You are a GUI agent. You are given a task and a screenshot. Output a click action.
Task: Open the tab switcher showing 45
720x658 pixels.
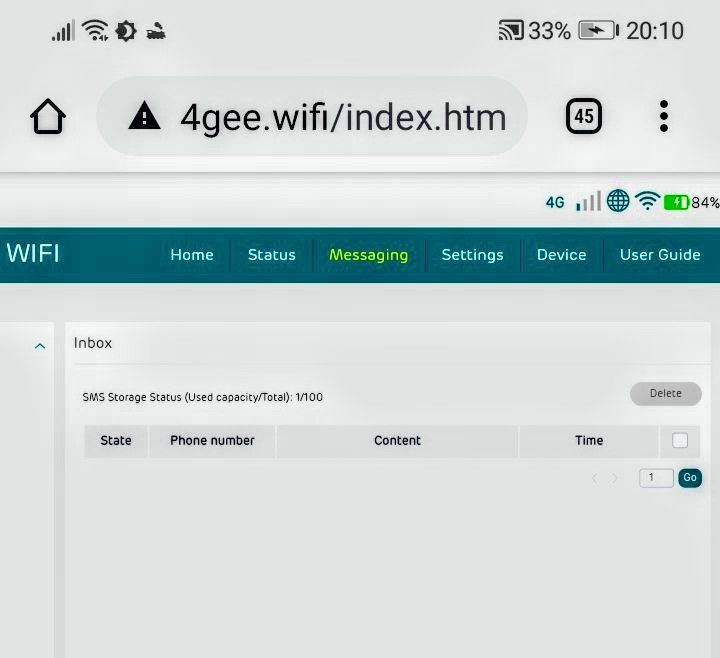tap(584, 116)
